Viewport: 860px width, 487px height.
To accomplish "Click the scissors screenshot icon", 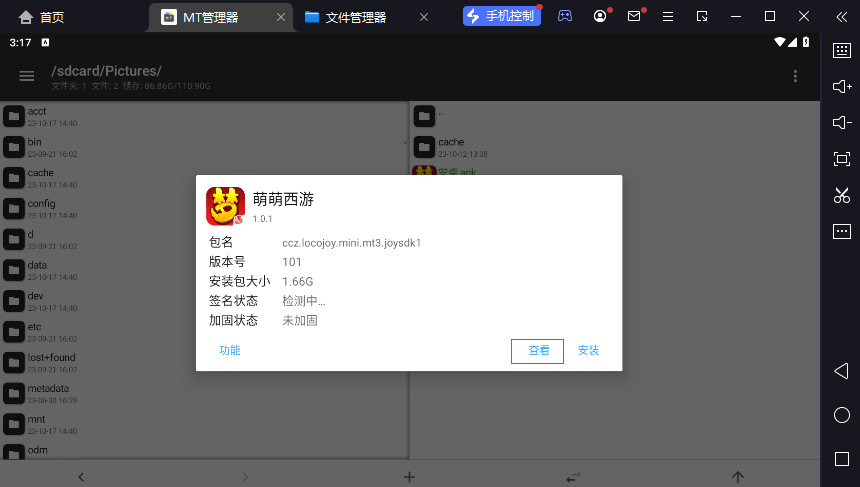I will tap(842, 195).
